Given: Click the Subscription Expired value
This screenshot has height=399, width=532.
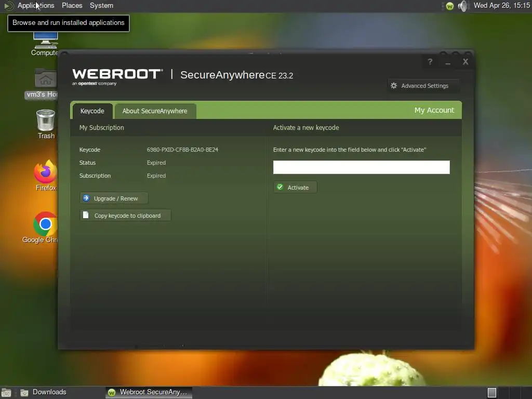Looking at the screenshot, I should coord(156,176).
